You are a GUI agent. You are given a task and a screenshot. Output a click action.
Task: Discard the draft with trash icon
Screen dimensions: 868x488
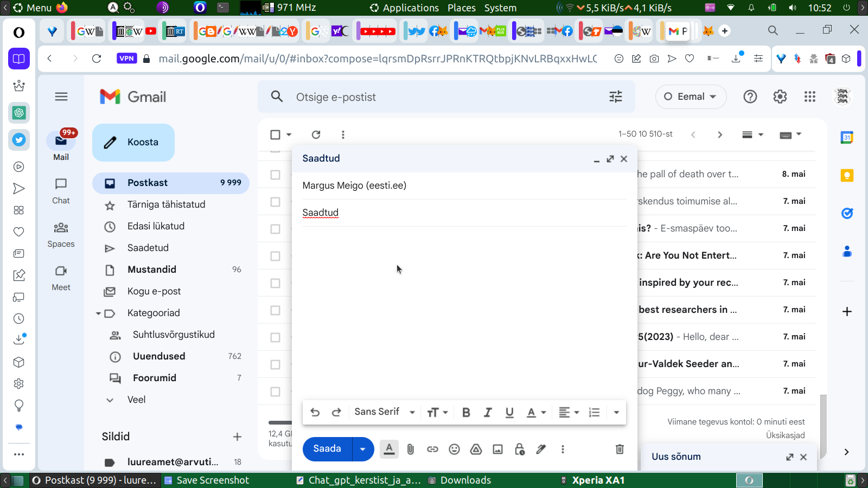tap(620, 449)
